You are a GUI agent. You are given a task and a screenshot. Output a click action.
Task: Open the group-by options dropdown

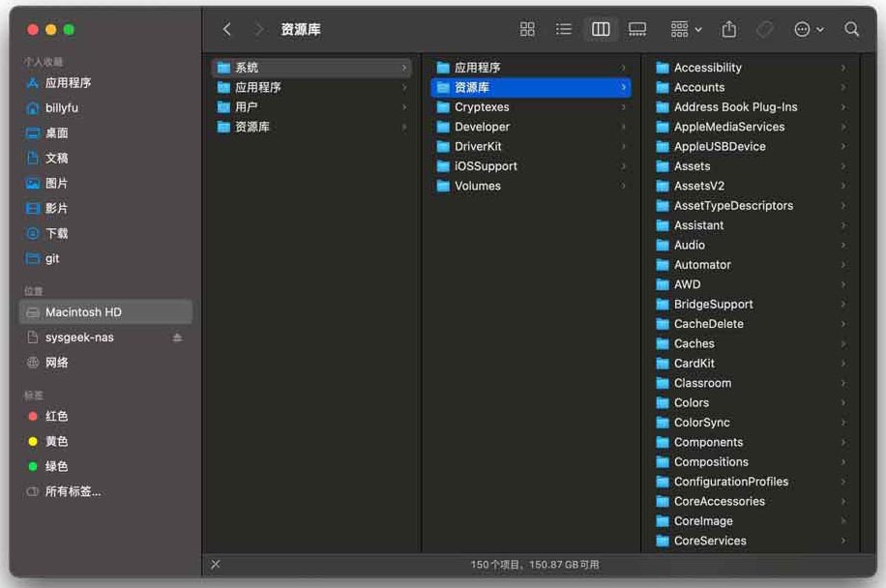coord(687,30)
